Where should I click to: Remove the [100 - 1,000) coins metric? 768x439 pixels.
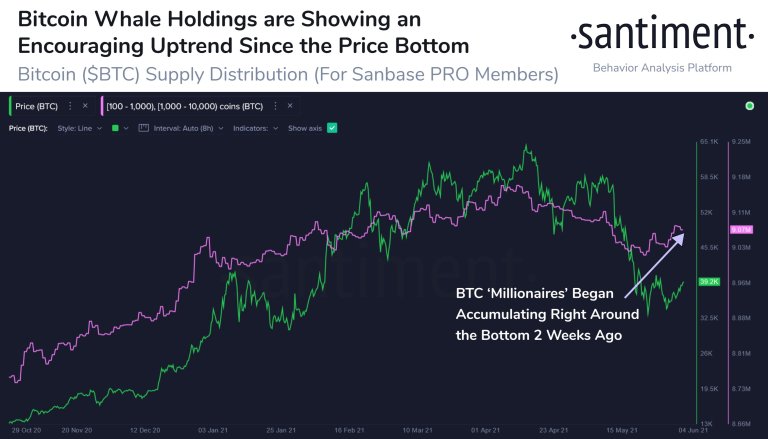point(290,106)
